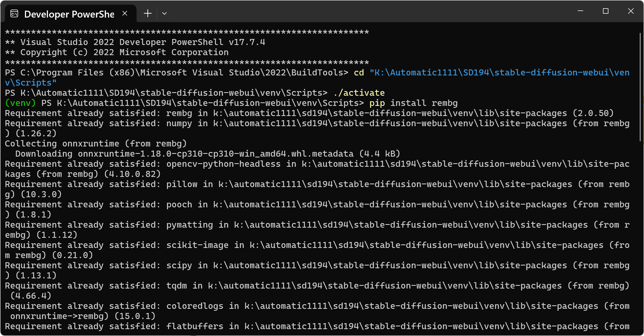Click the green '(venv)' prompt indicator
The width and height of the screenshot is (644, 336).
20,103
